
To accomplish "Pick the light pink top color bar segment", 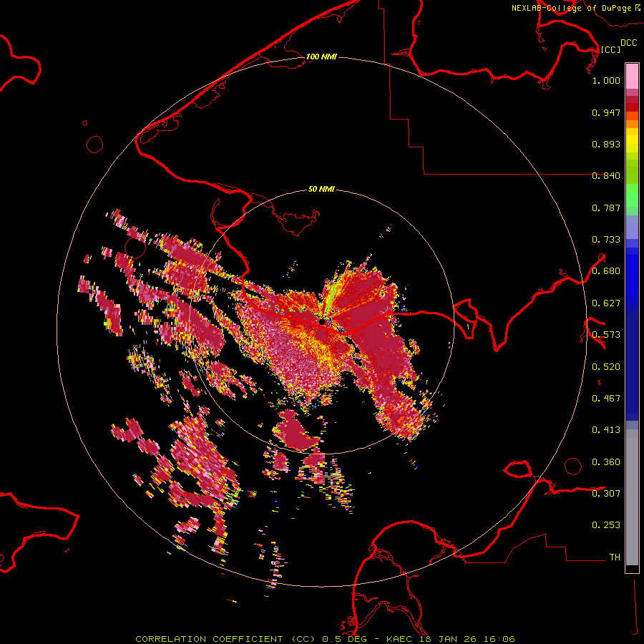I will point(632,77).
